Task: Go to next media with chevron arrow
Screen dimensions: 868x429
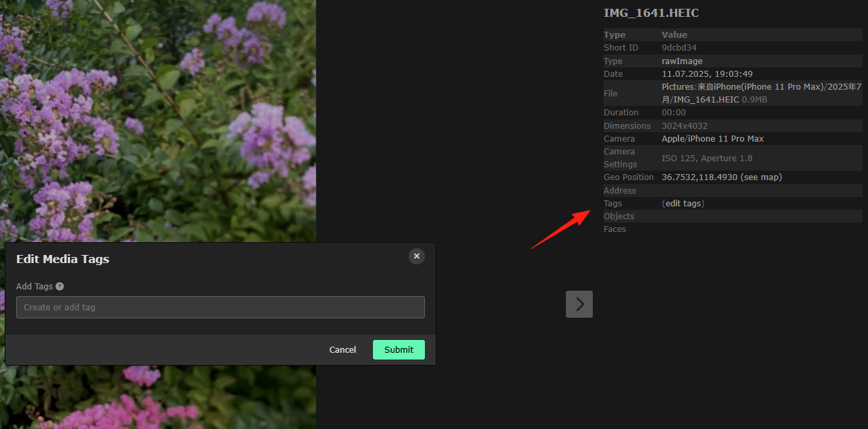Action: tap(579, 304)
